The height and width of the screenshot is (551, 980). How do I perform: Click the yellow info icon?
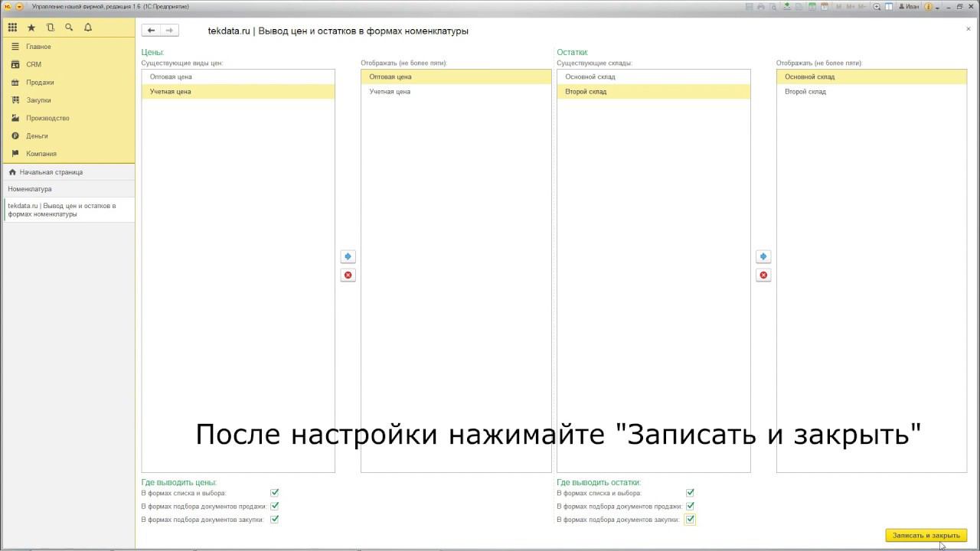928,6
